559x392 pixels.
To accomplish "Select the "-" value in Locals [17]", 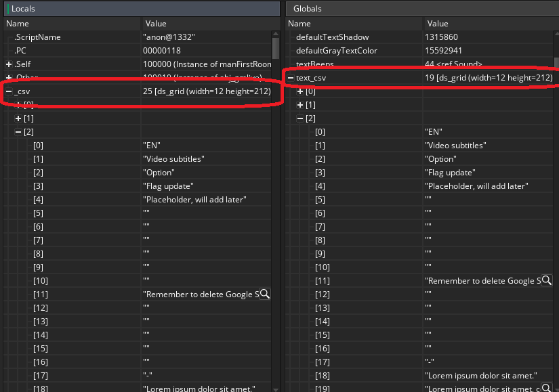I will pyautogui.click(x=148, y=375).
